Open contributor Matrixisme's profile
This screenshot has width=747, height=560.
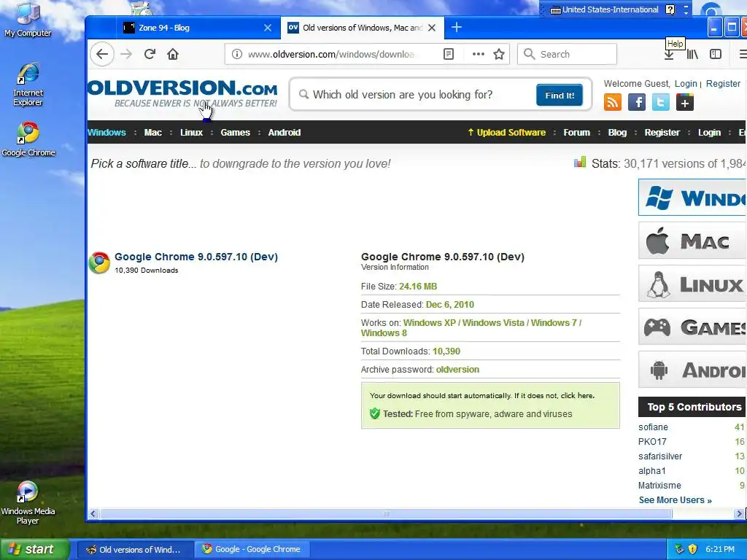pos(659,486)
